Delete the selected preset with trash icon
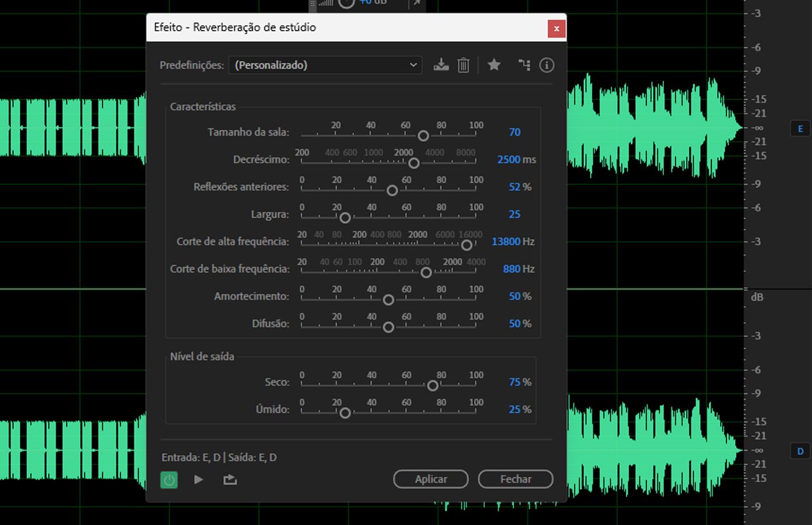The image size is (812, 525). 463,64
